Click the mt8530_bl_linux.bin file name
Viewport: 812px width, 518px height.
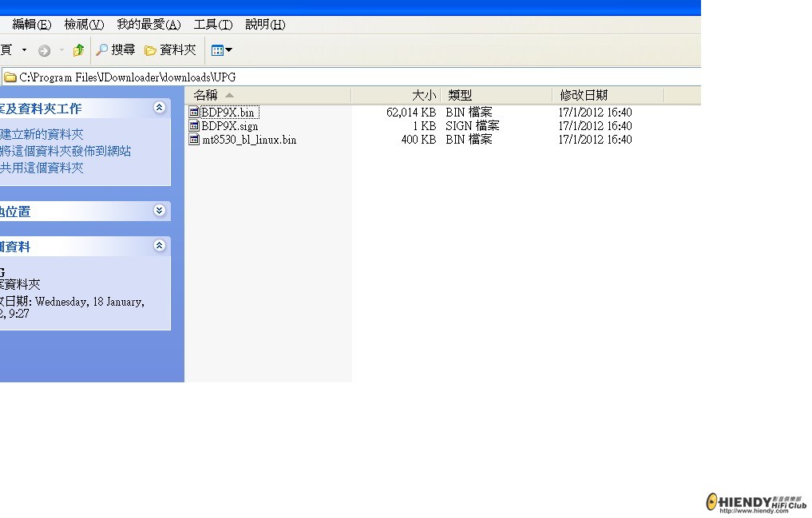click(x=249, y=140)
